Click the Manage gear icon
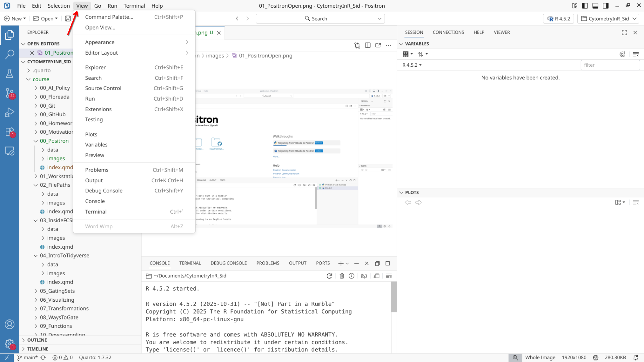 pos(9,344)
